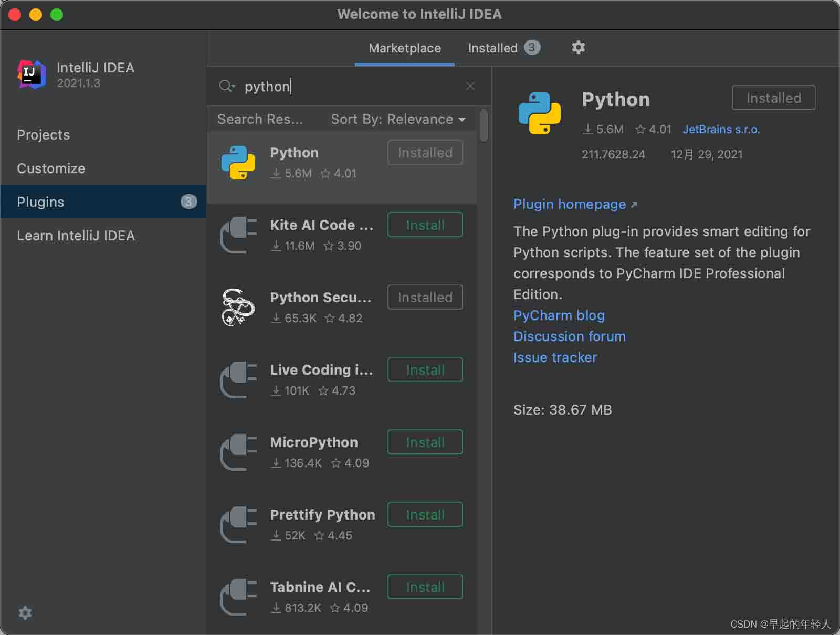Click the Search Res... header label
This screenshot has height=635, width=840.
260,119
